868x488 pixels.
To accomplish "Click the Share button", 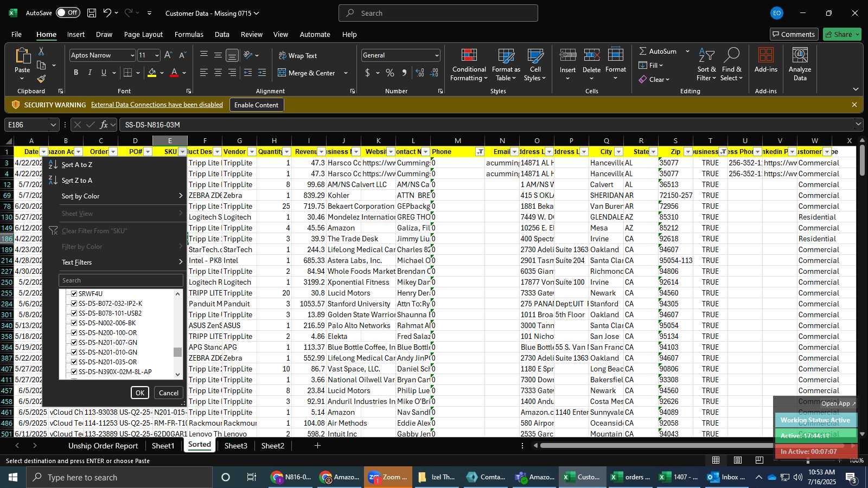I will pyautogui.click(x=841, y=34).
